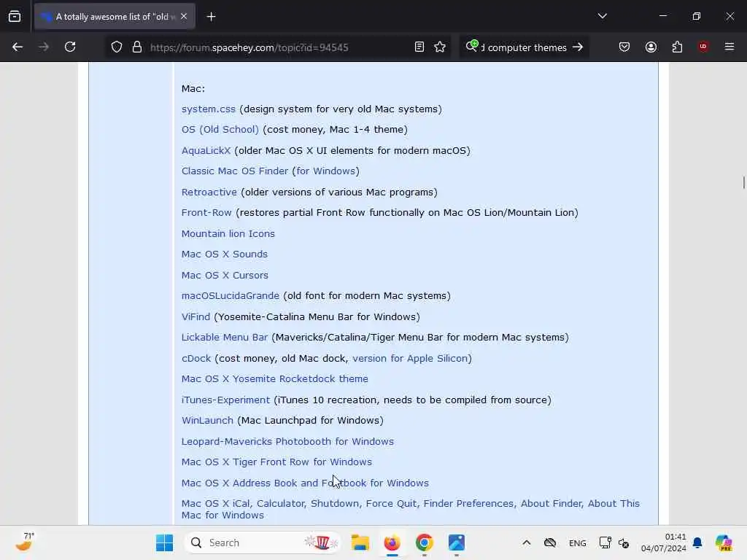747x560 pixels.
Task: Close the 'A totally awesome list' tab
Action: [184, 17]
